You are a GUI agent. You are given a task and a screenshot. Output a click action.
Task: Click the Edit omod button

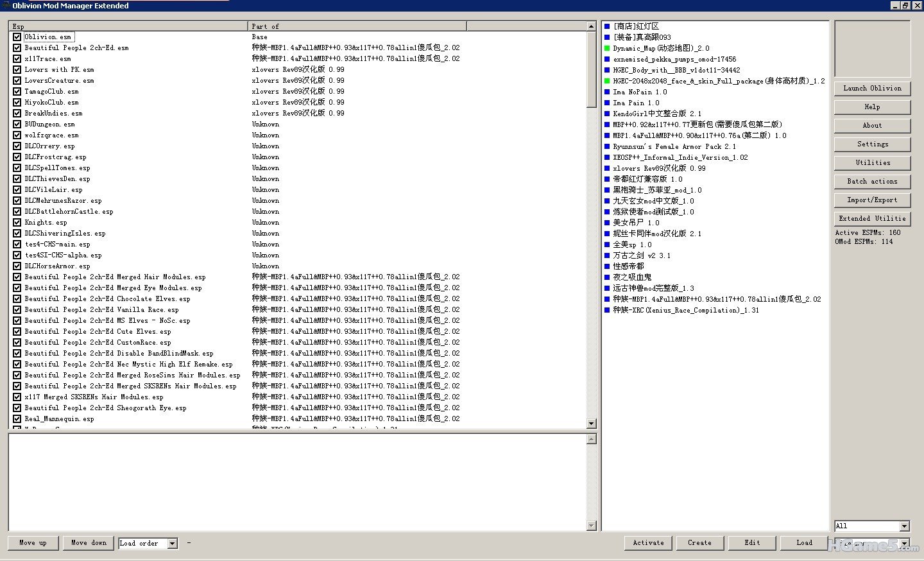click(x=752, y=543)
